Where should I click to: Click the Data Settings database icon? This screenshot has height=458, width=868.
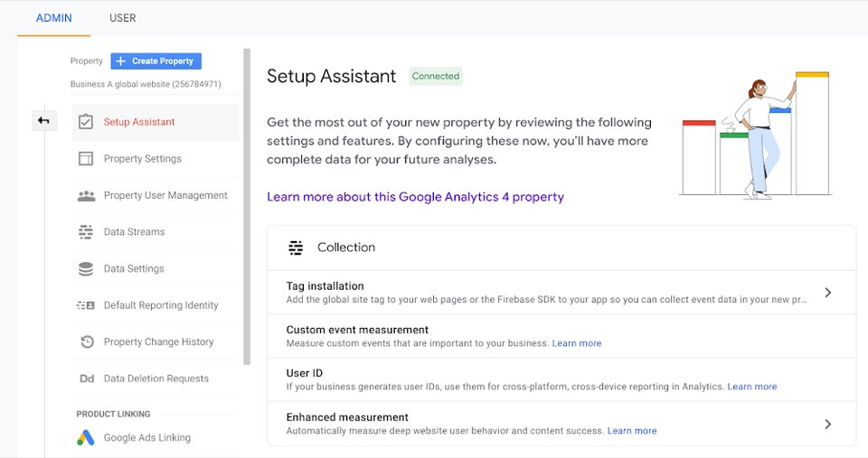pos(86,269)
